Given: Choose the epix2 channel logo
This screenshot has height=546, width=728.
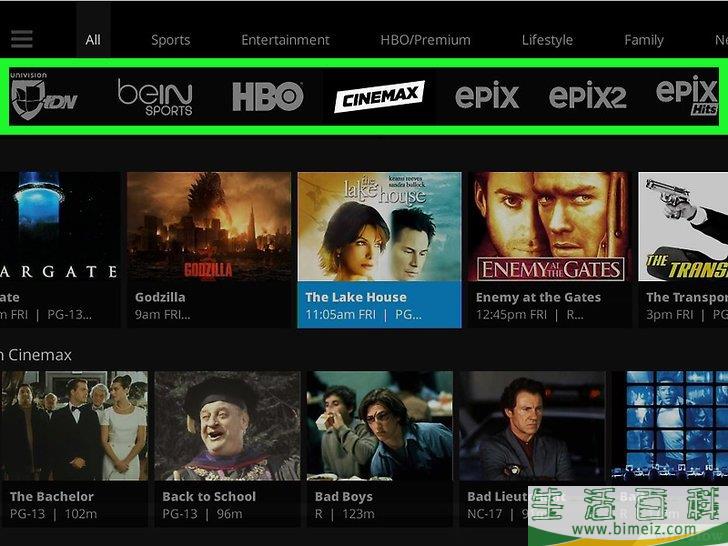Looking at the screenshot, I should pos(587,97).
